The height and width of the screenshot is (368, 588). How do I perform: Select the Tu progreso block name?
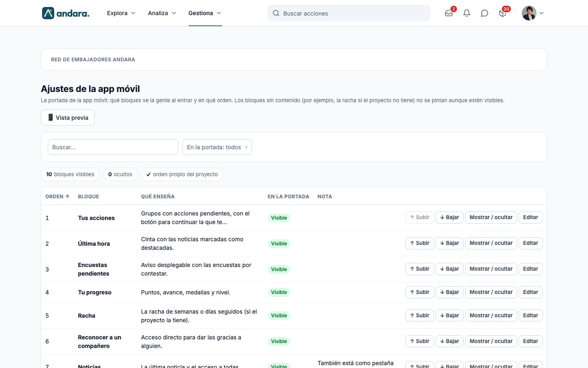(95, 292)
